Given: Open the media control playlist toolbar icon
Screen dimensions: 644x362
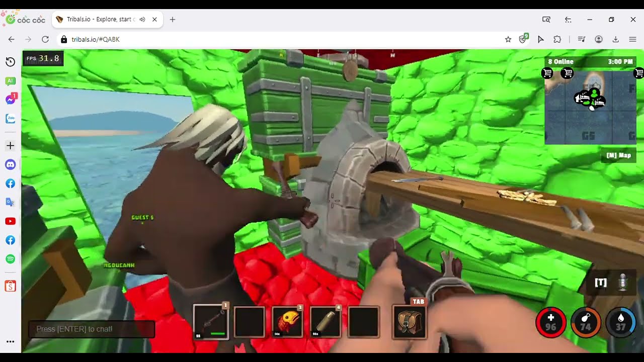Looking at the screenshot, I should coord(581,39).
